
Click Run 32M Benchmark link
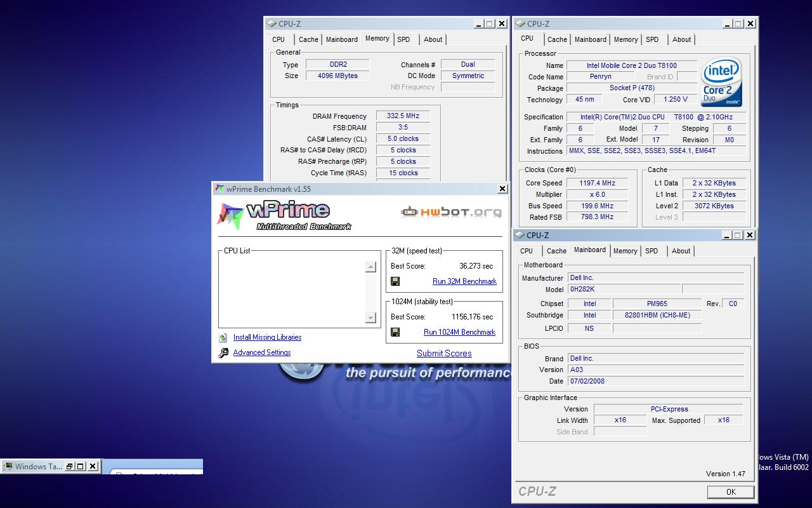click(x=464, y=281)
